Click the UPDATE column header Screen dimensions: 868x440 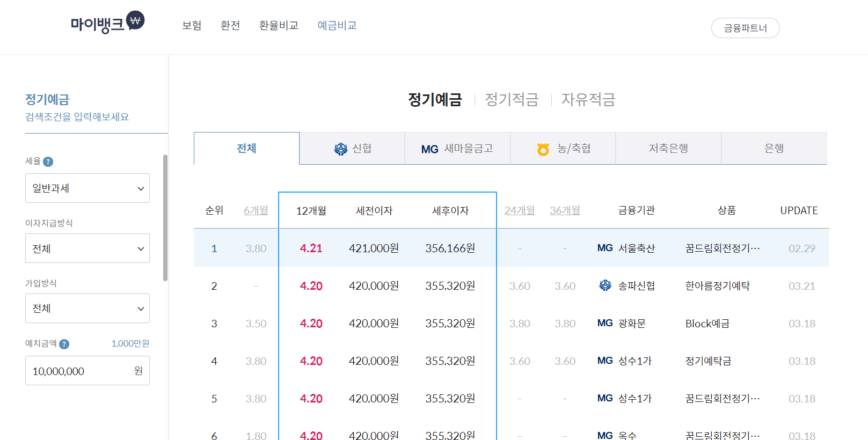[x=799, y=210]
